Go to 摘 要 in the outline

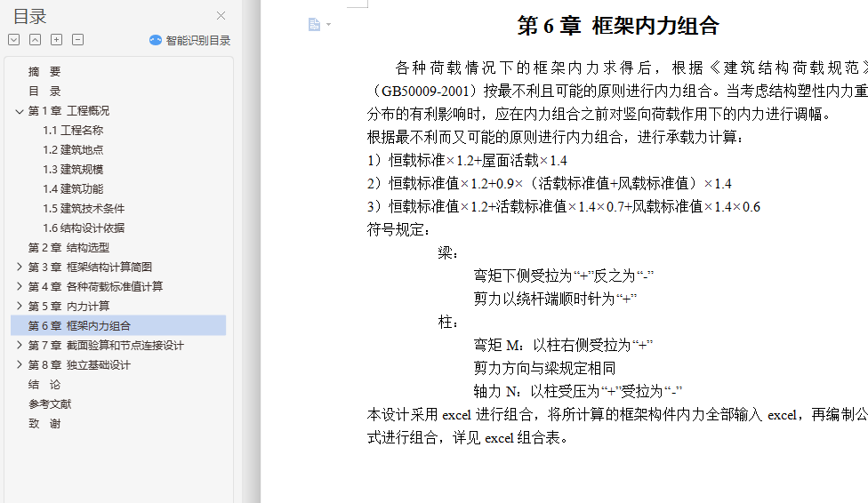click(x=44, y=71)
